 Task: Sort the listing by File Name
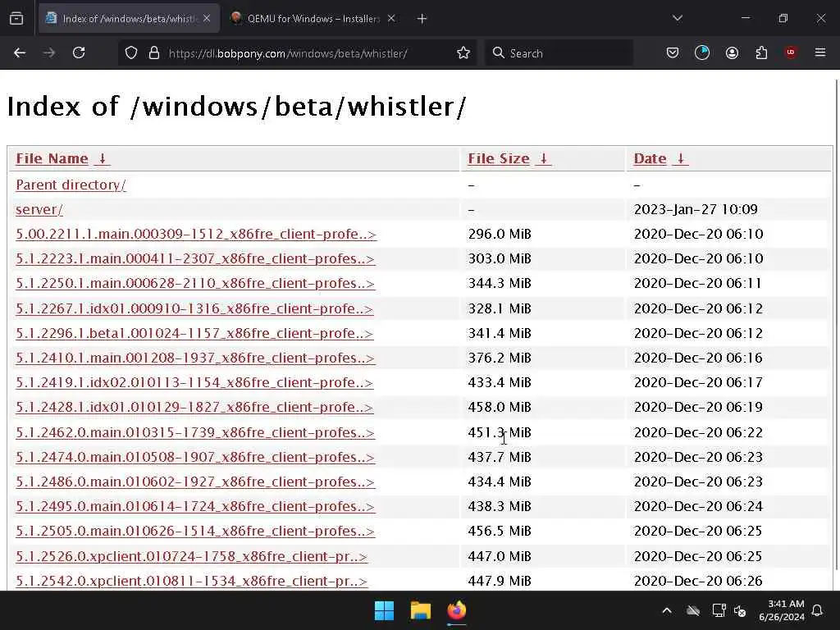(52, 158)
